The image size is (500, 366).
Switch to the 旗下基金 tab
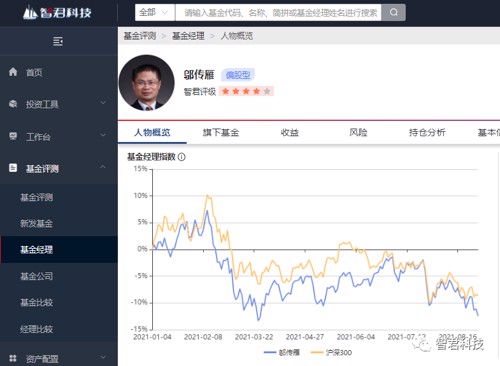tap(221, 133)
